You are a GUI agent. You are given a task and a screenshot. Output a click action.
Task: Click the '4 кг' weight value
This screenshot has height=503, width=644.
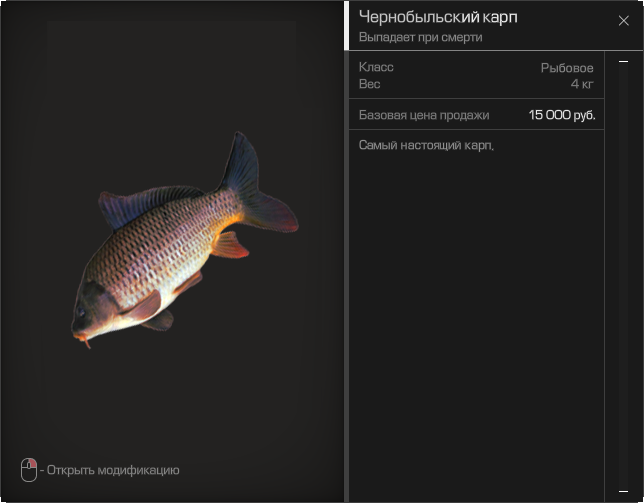pyautogui.click(x=582, y=84)
